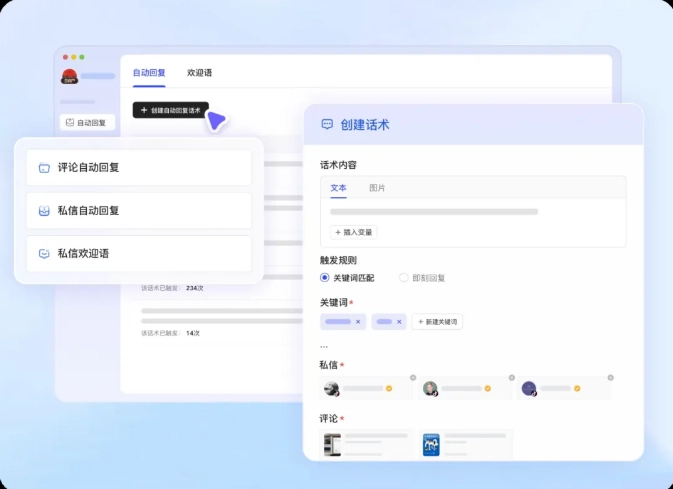Switch to the 图片 content tab
Viewport: 673px width, 489px height.
tap(377, 188)
